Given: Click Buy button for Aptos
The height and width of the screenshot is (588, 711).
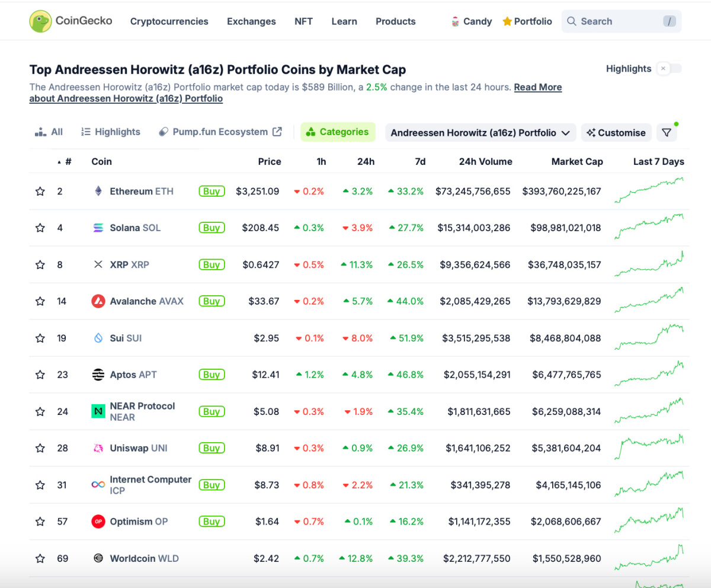Looking at the screenshot, I should pos(212,375).
